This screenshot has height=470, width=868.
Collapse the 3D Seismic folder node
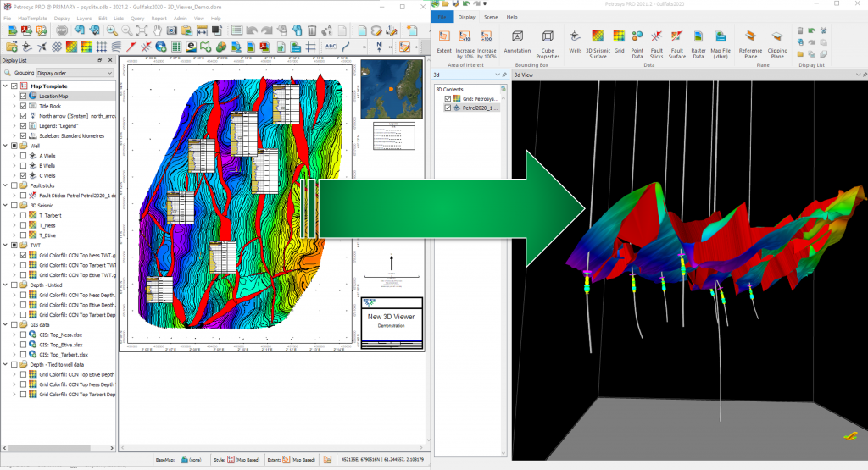(6, 205)
